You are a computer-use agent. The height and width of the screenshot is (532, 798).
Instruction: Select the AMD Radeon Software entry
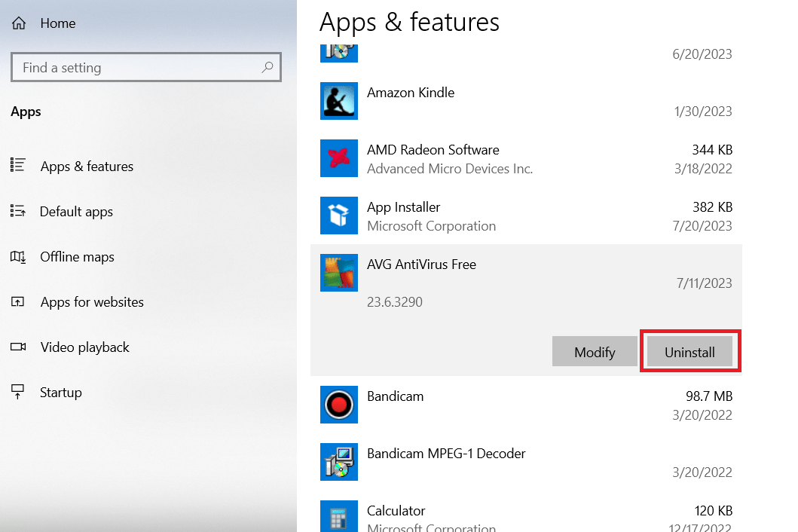point(526,158)
